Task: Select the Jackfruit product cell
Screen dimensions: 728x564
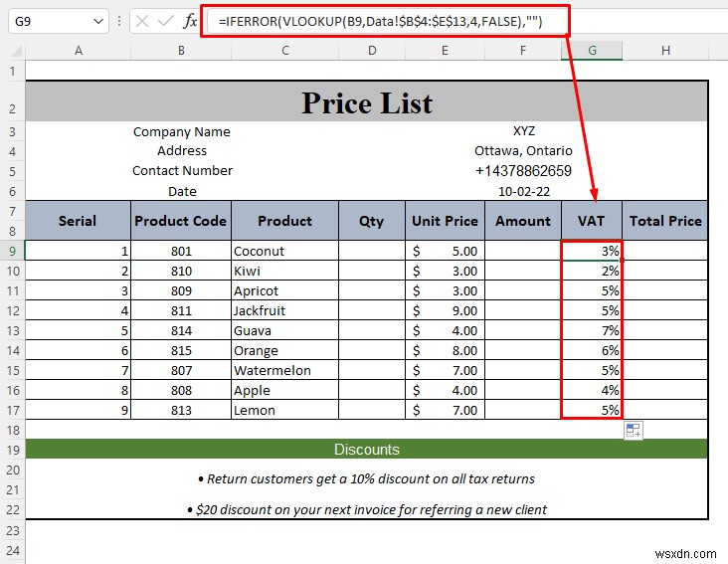Action: pos(285,311)
